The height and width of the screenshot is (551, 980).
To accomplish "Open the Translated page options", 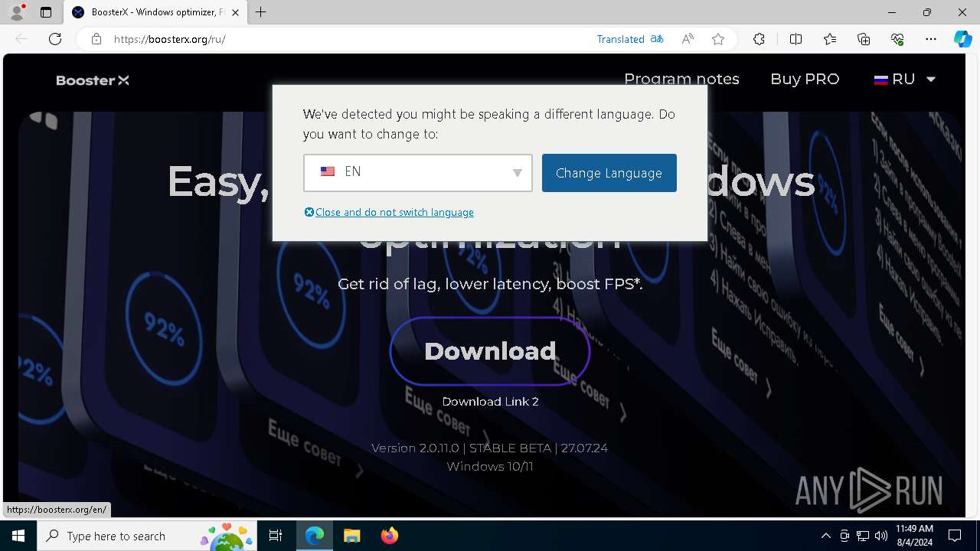I will (x=630, y=39).
